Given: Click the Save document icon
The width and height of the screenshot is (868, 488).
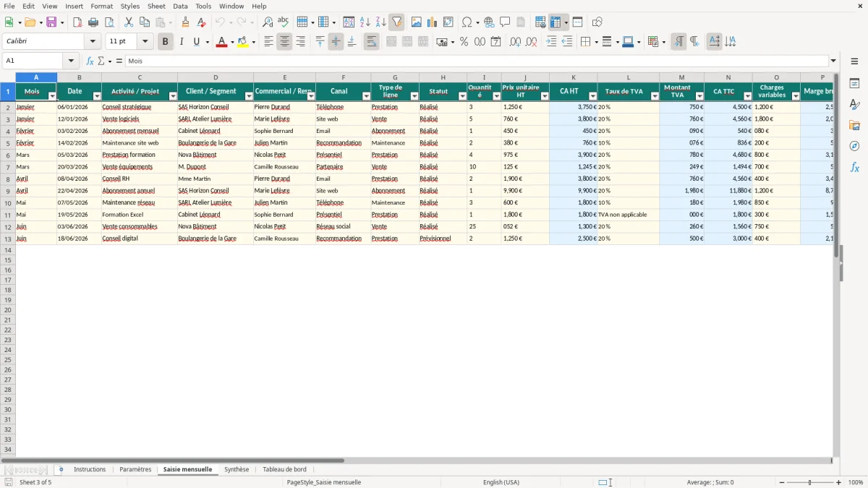Looking at the screenshot, I should tap(51, 22).
